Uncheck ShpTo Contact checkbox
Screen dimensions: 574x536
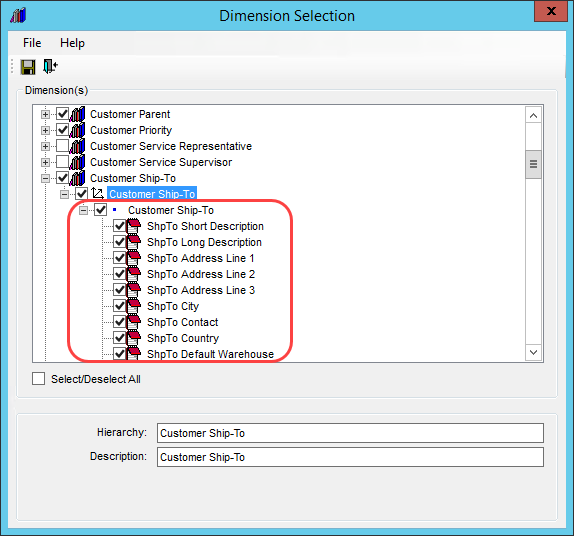coord(119,322)
